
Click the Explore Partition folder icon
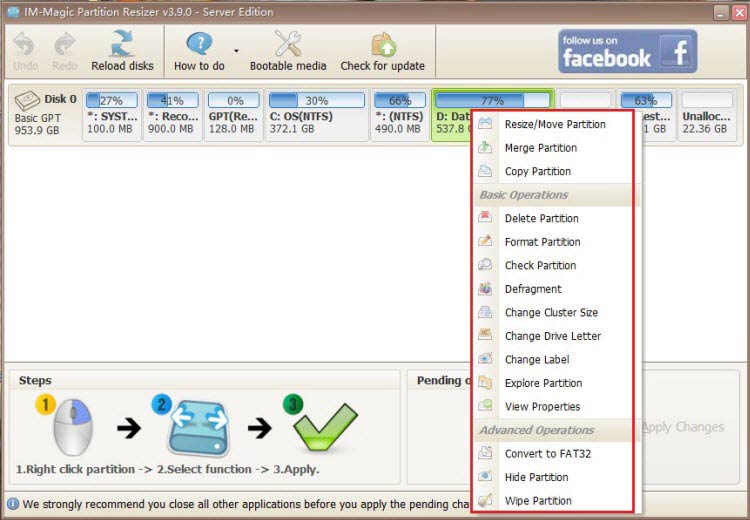[485, 382]
